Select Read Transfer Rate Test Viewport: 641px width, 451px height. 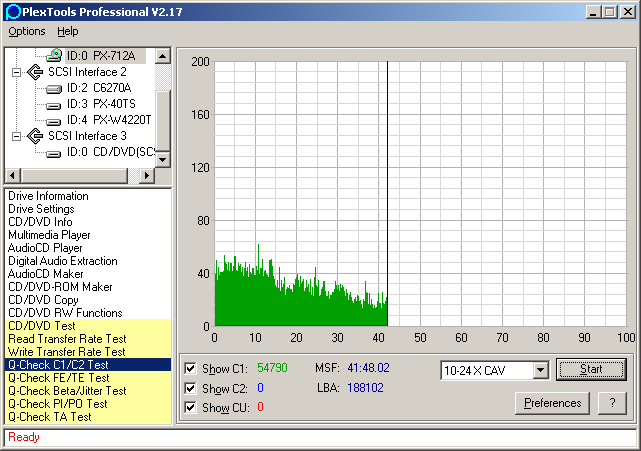pos(88,339)
